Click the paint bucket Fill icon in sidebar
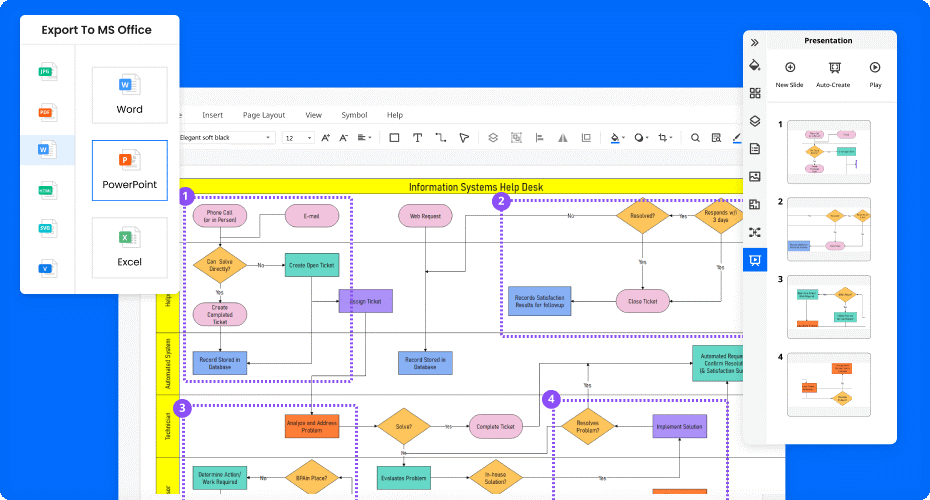This screenshot has height=500, width=930. 755,65
